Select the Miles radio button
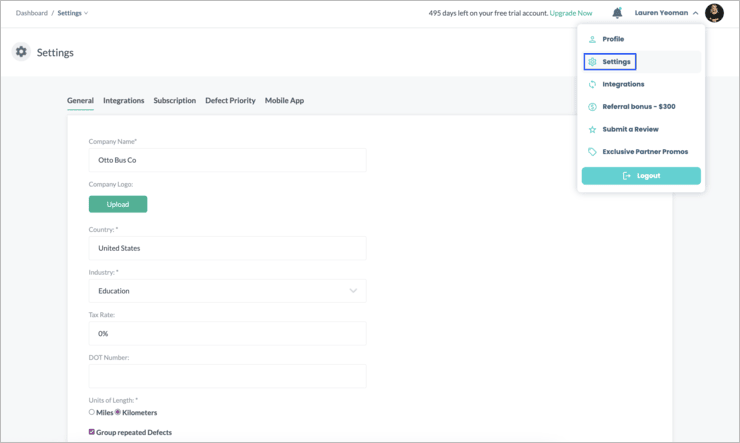 [92, 412]
